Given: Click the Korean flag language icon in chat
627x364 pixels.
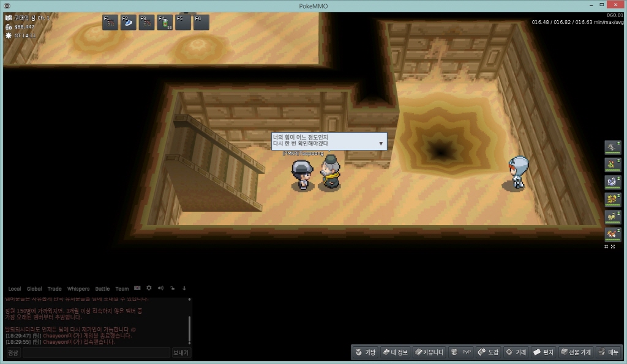Looking at the screenshot, I should 137,288.
